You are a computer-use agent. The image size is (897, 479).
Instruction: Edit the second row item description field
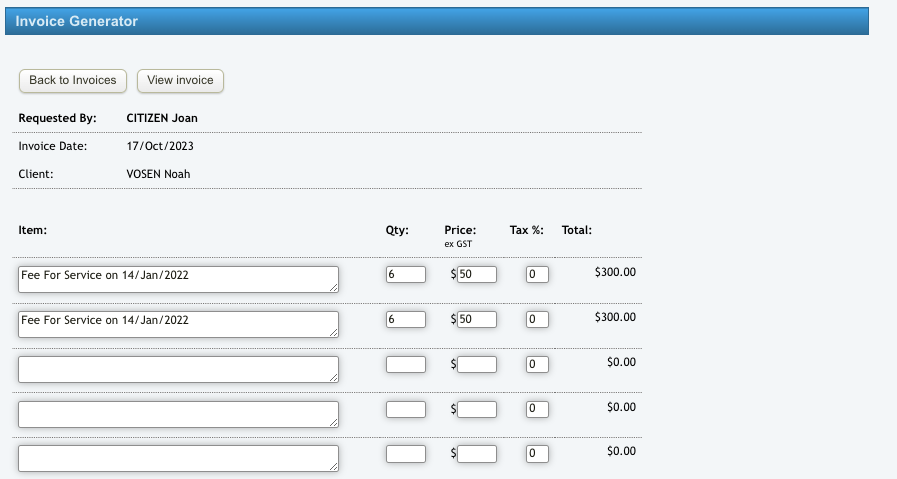pyautogui.click(x=178, y=324)
